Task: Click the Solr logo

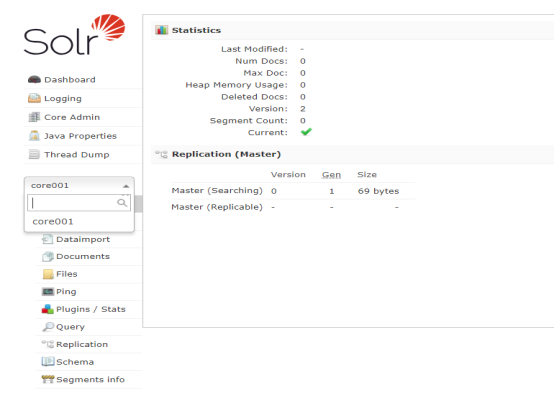Action: pos(74,35)
